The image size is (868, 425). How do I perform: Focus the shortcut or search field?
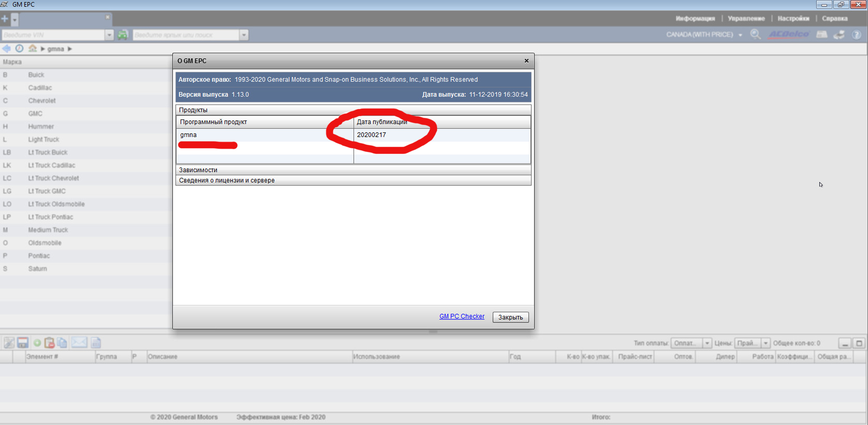pos(186,35)
